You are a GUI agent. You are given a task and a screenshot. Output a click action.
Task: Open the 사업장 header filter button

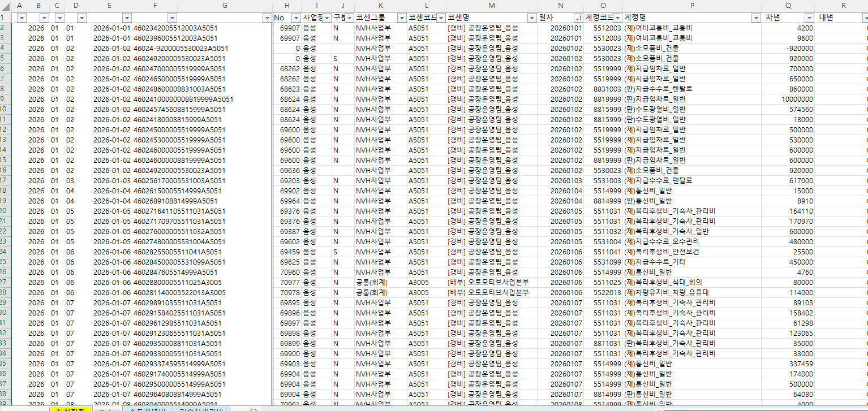(x=326, y=18)
